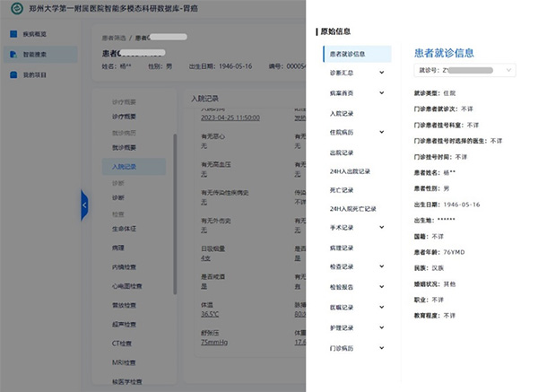Expand the 病案首页 section arrow

pyautogui.click(x=383, y=93)
